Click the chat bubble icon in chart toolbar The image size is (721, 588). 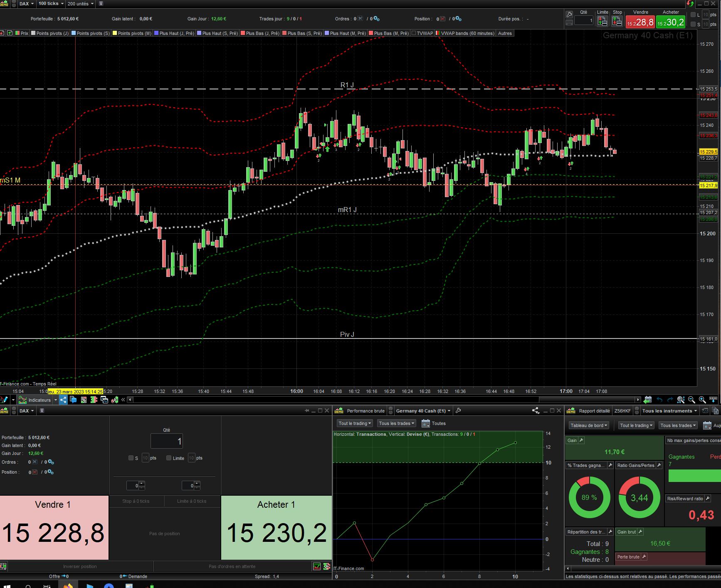tap(73, 400)
